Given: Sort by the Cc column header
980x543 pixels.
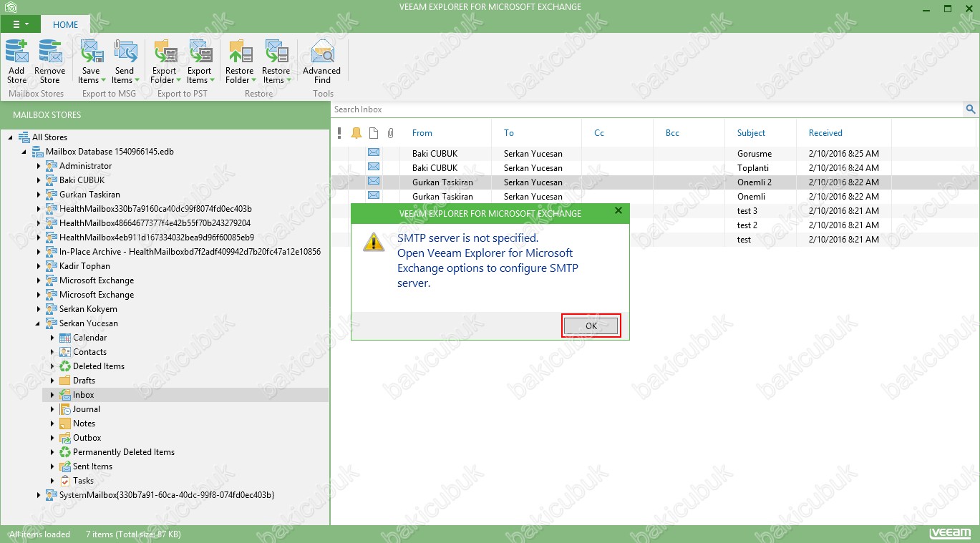Looking at the screenshot, I should pyautogui.click(x=599, y=133).
